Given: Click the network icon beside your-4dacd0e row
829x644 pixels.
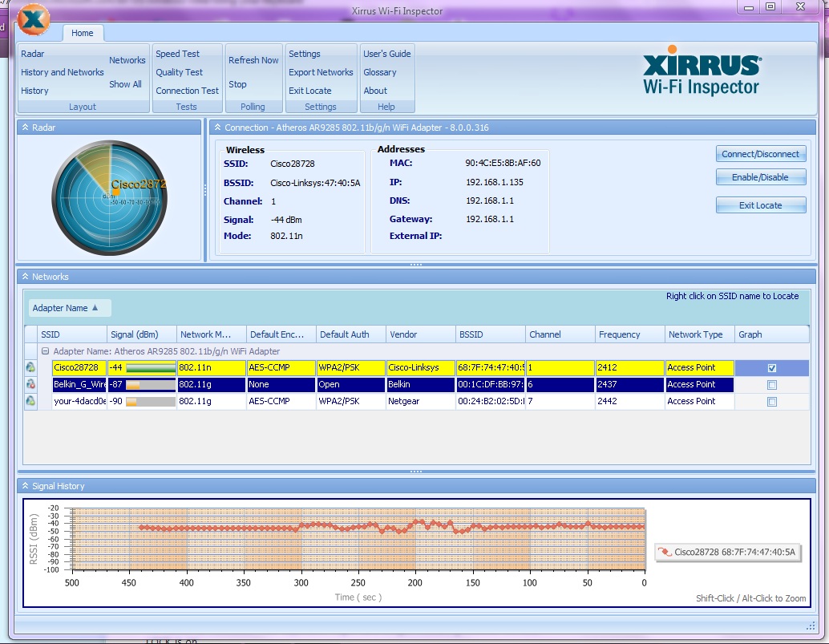Looking at the screenshot, I should [x=30, y=401].
